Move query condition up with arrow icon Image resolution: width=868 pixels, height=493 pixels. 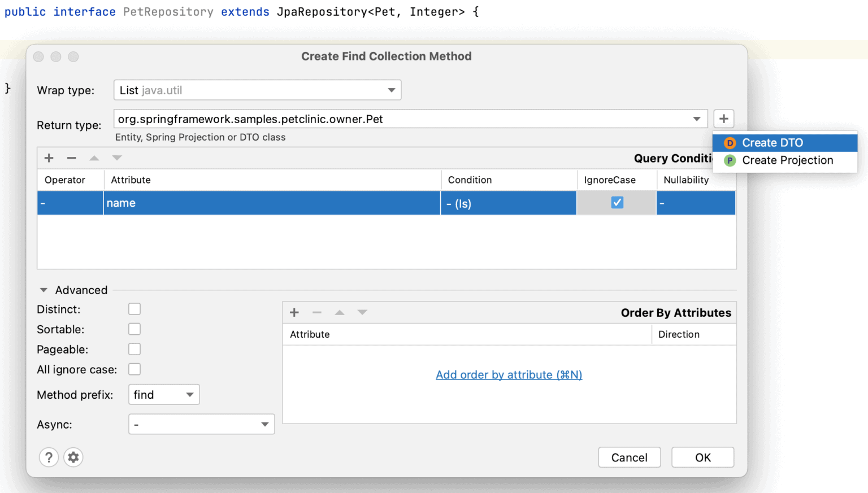pyautogui.click(x=94, y=158)
